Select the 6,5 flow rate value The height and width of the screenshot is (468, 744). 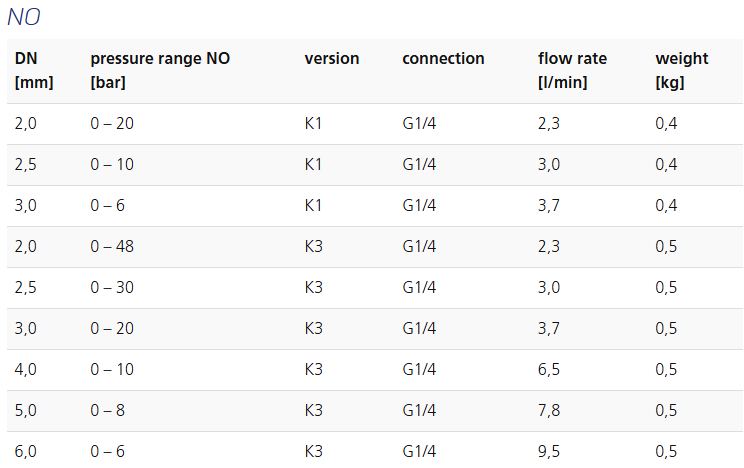pyautogui.click(x=549, y=369)
